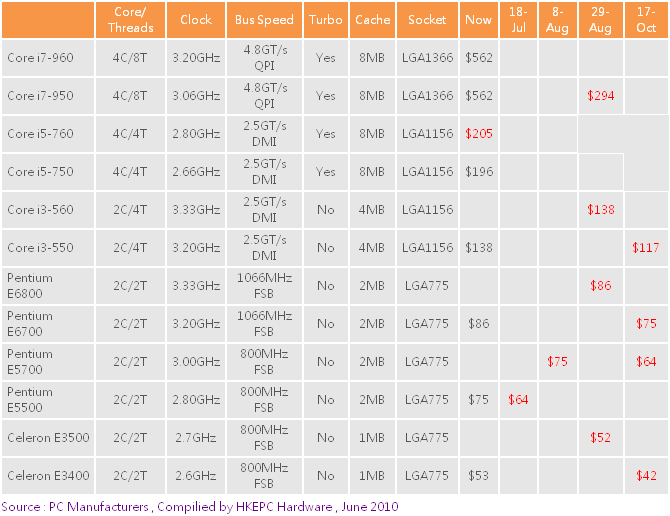
Task: Click the 17-Oct date header
Action: [x=646, y=20]
